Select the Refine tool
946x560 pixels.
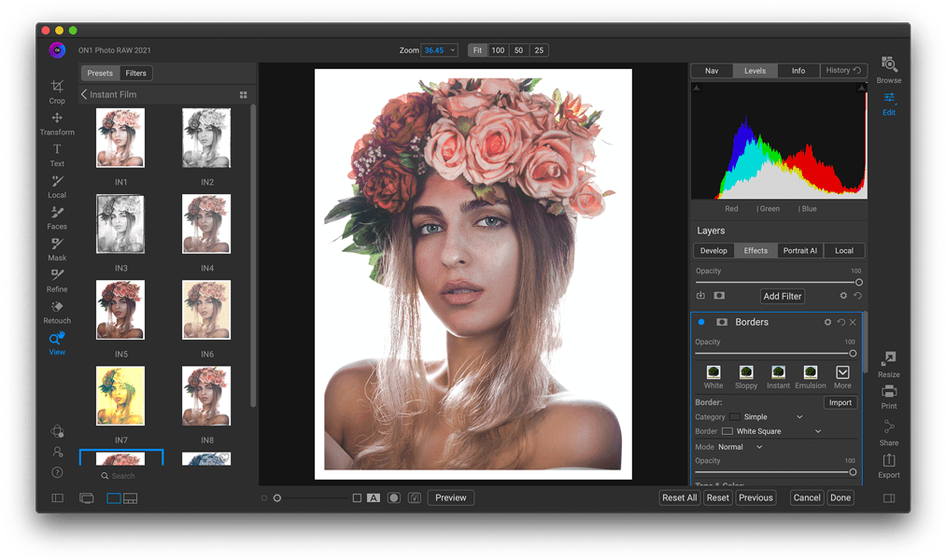(x=57, y=279)
